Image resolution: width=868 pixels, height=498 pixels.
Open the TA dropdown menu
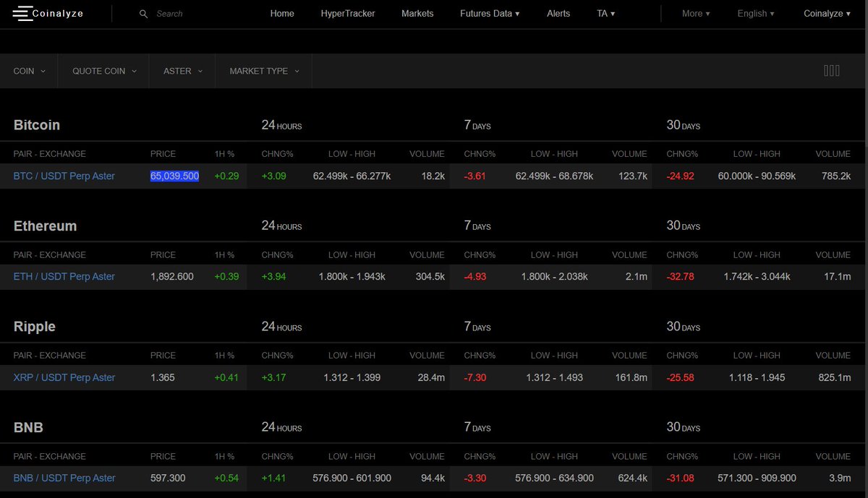[x=605, y=13]
